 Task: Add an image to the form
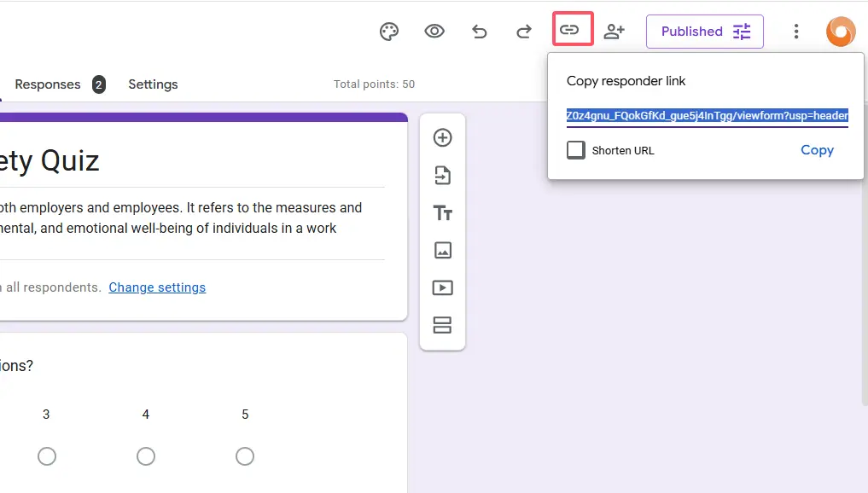click(442, 250)
